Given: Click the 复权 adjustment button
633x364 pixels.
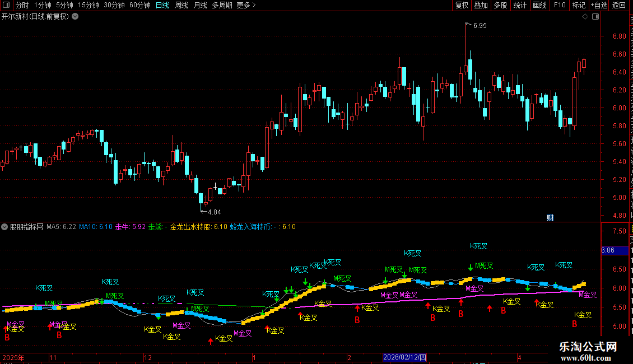Looking at the screenshot, I should coord(462,5).
